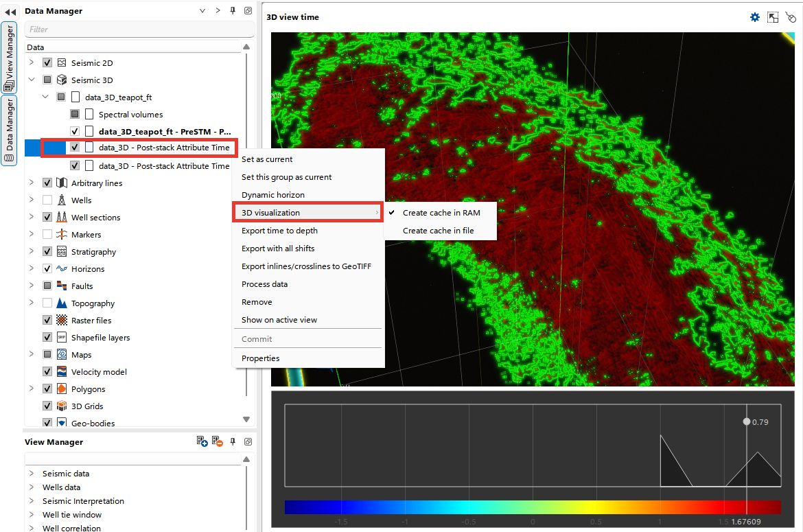Pin the Data Manager panel
803x532 pixels.
(x=233, y=11)
